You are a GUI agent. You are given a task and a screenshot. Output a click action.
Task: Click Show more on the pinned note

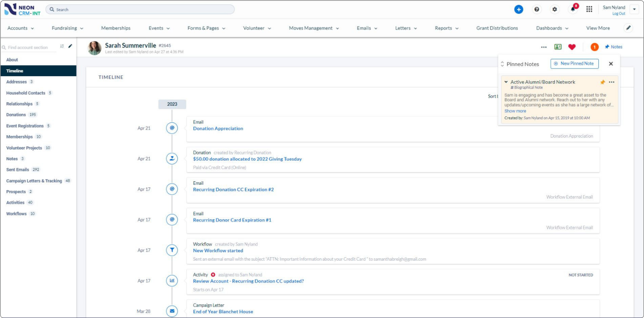[x=515, y=111]
